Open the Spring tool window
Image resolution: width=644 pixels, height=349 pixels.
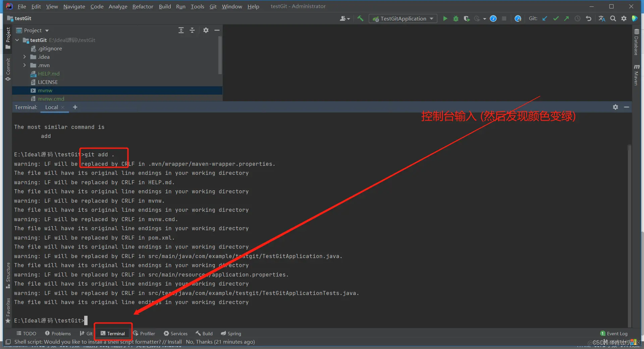click(x=231, y=334)
